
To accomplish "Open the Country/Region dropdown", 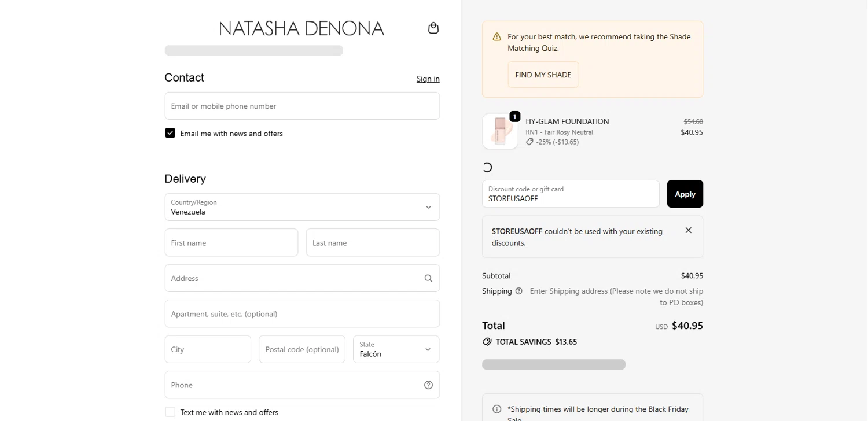I will 302,207.
